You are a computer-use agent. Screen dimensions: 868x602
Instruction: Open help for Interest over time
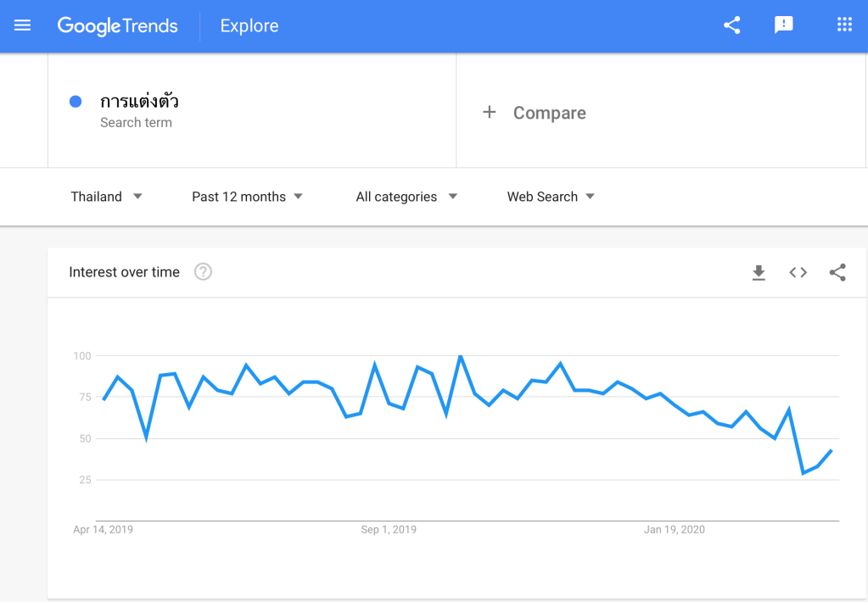[x=203, y=272]
